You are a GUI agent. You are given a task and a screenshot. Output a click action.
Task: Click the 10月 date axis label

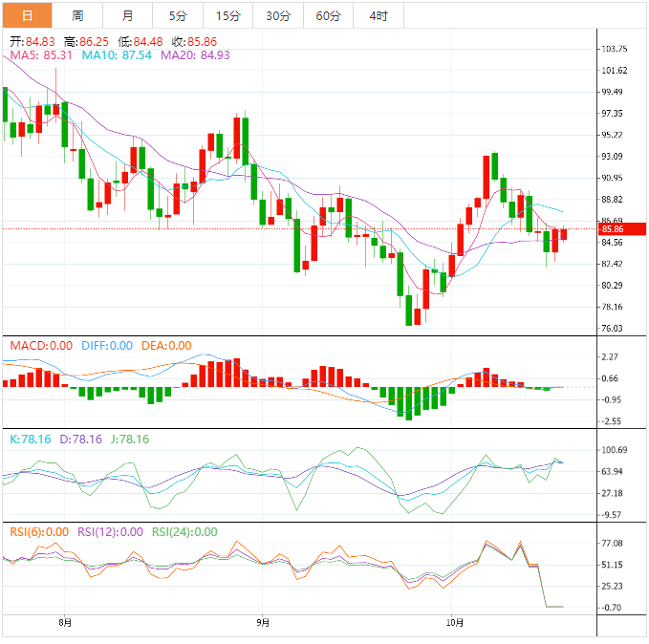pos(454,623)
